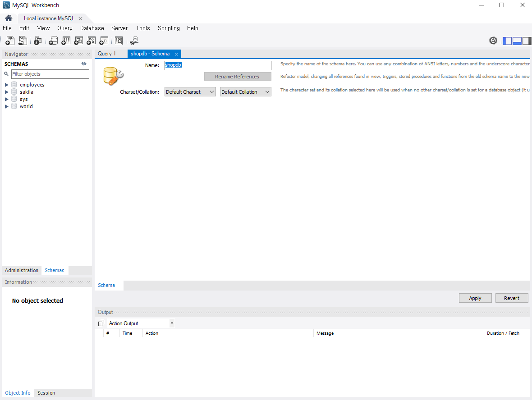
Task: Open the Tools menu
Action: (x=143, y=28)
